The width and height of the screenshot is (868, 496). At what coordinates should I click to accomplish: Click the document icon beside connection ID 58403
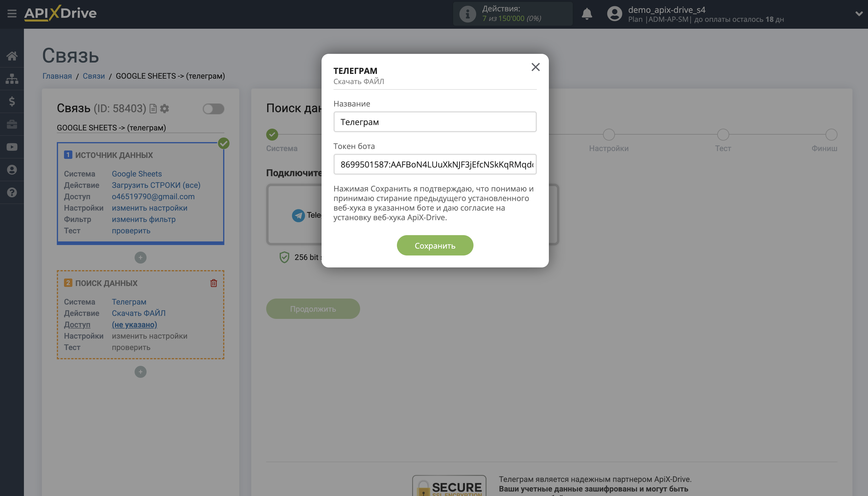tap(153, 109)
